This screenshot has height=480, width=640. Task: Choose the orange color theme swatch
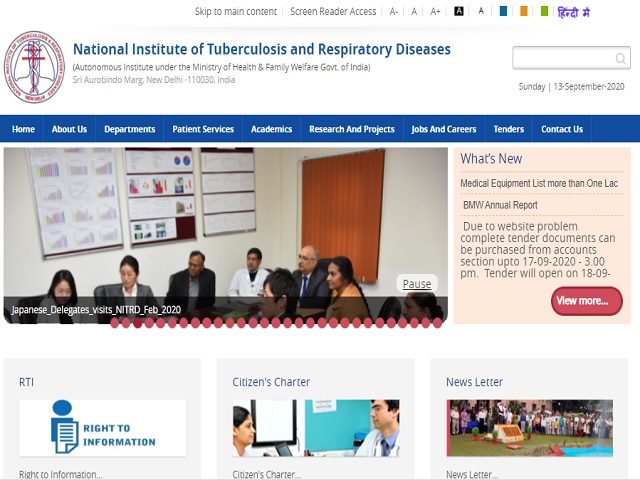[x=524, y=11]
